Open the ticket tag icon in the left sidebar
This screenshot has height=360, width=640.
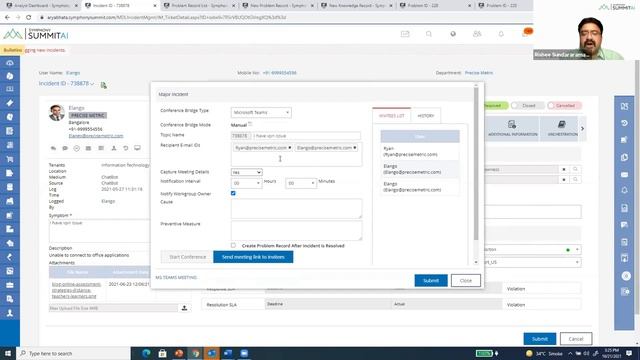coord(10,103)
